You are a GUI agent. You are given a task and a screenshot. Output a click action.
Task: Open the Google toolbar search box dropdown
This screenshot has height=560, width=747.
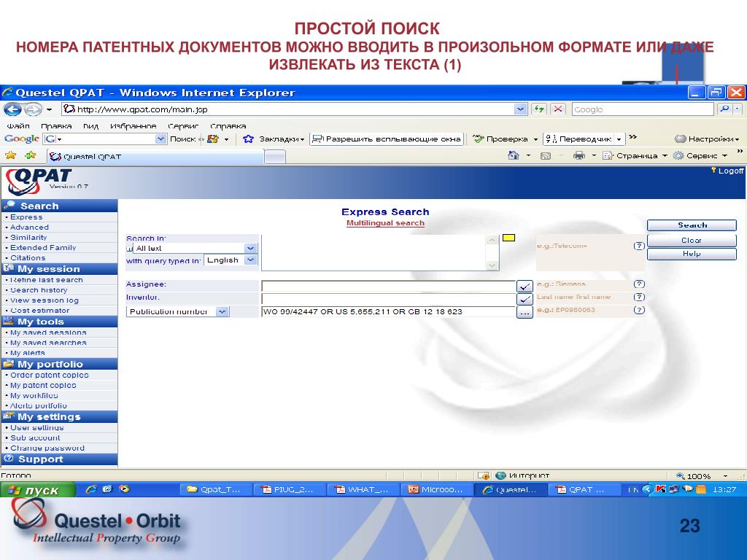tap(161, 139)
